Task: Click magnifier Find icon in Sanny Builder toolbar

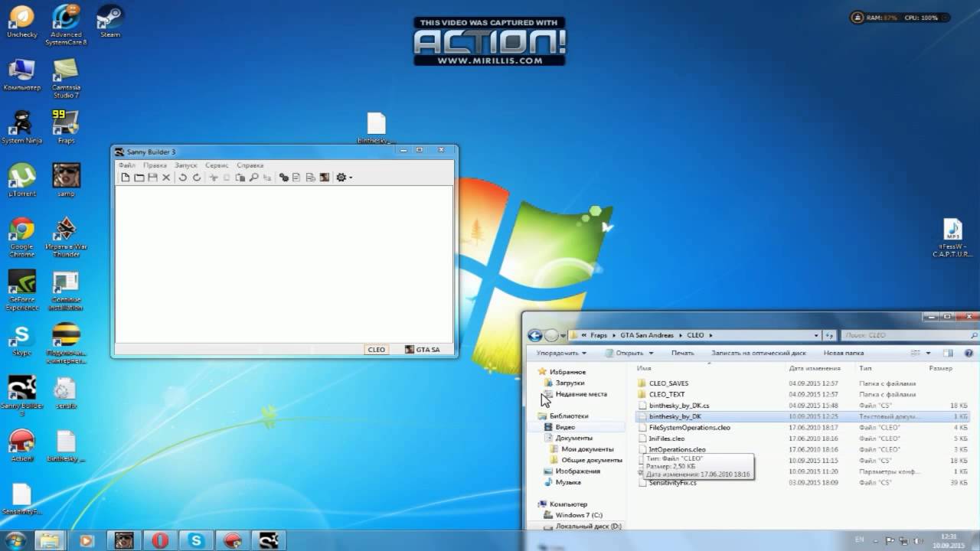Action: (x=253, y=178)
